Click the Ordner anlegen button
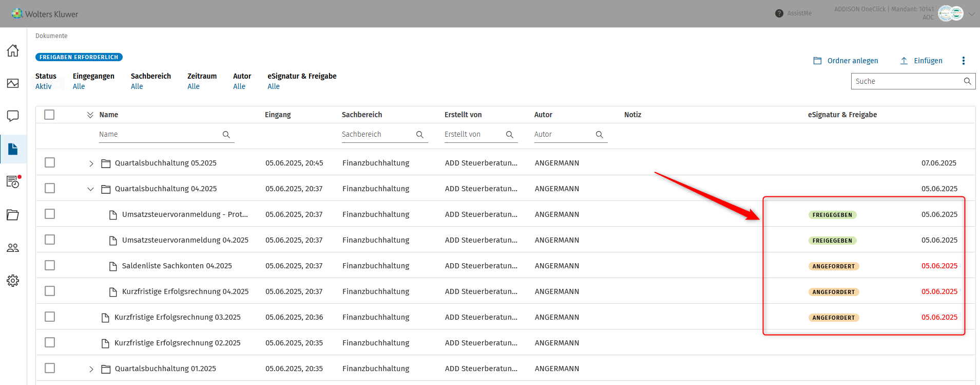 point(846,61)
